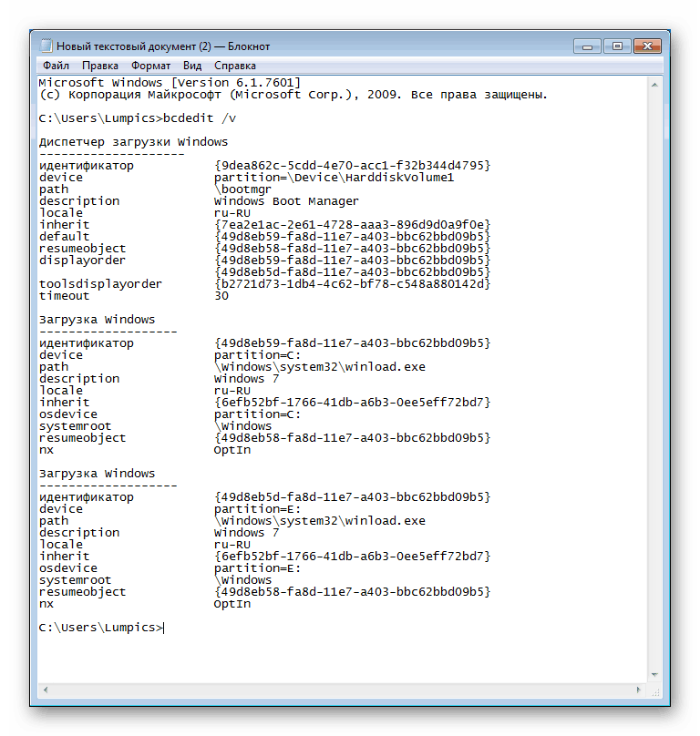Click the vertical scrollbar up arrow
The height and width of the screenshot is (736, 700).
point(654,85)
